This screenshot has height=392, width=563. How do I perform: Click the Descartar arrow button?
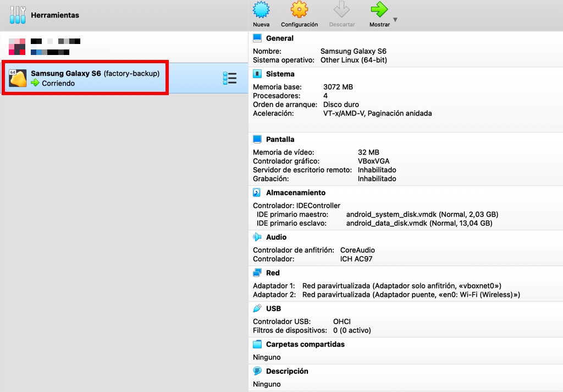[x=342, y=14]
